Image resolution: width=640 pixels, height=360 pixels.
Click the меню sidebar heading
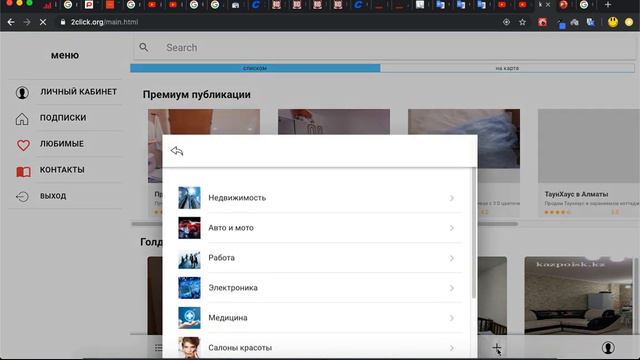tap(65, 55)
